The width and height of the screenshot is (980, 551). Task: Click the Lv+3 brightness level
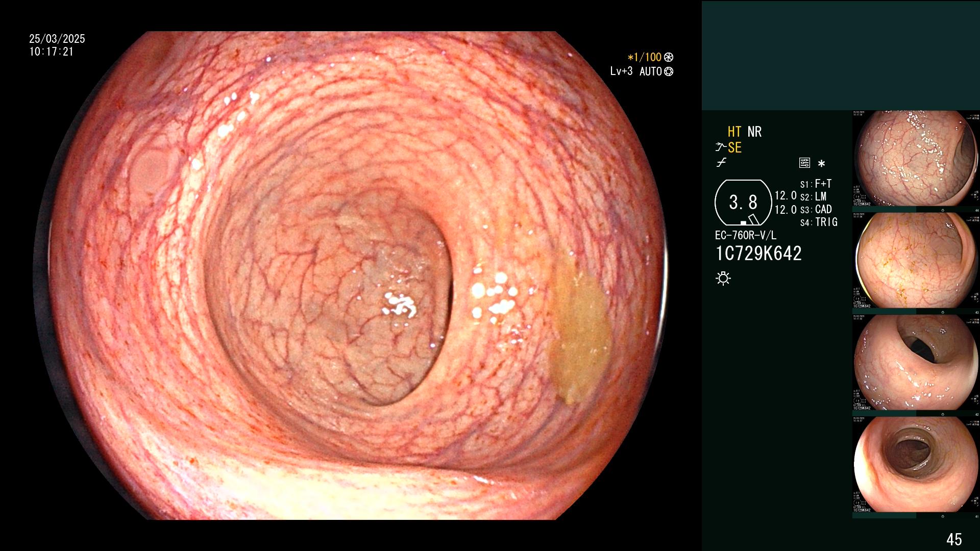[621, 71]
